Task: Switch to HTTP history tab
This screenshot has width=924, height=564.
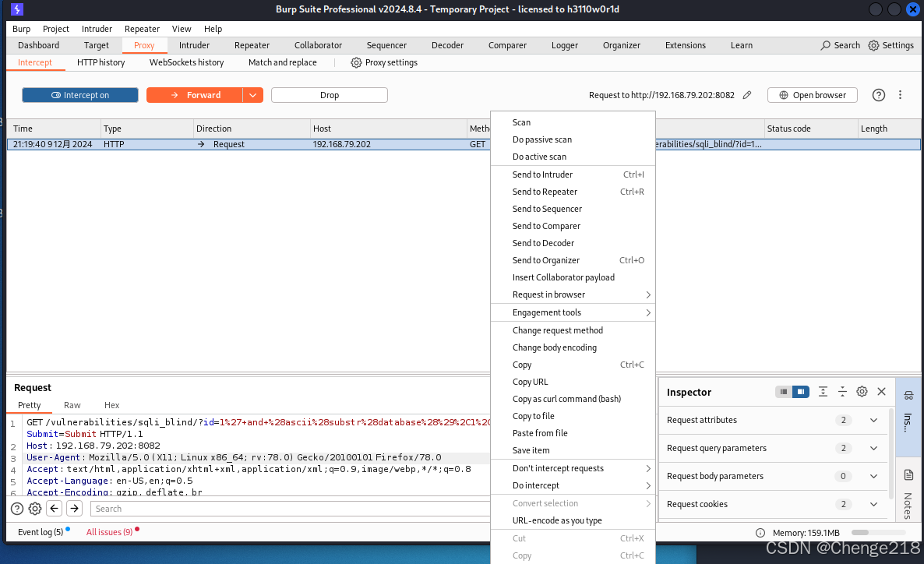Action: coord(101,62)
